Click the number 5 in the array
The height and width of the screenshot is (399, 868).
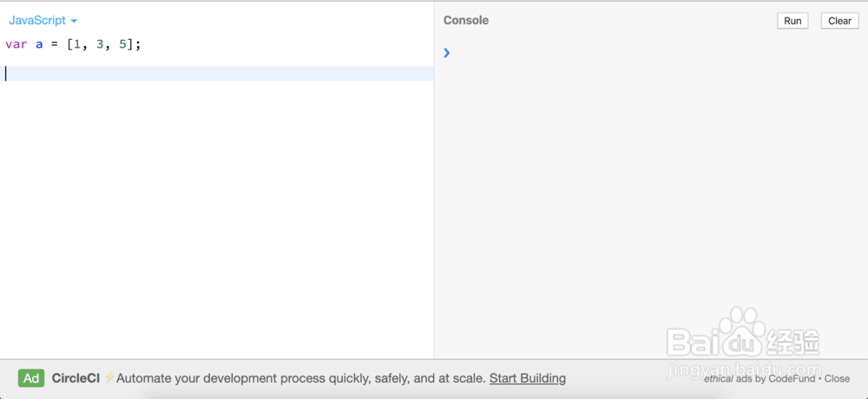pyautogui.click(x=122, y=44)
